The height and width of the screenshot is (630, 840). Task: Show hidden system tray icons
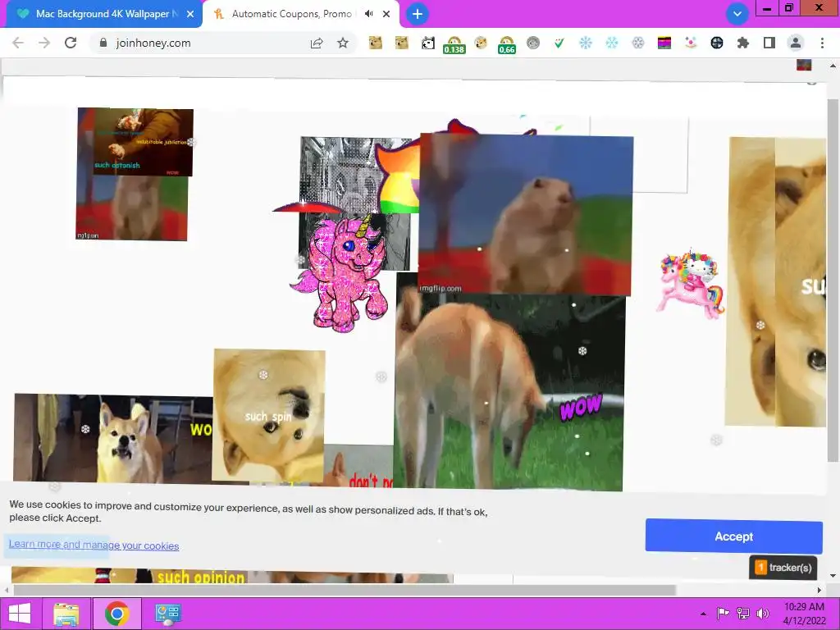[x=703, y=614]
